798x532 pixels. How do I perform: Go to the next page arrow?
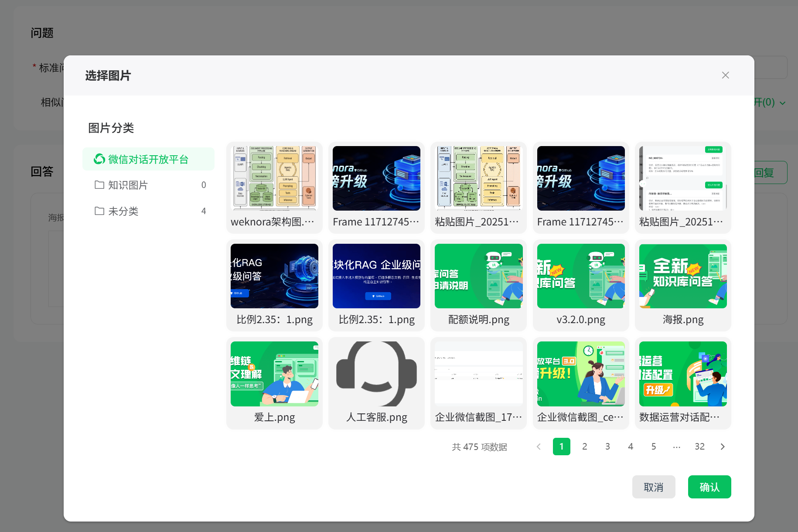coord(723,447)
